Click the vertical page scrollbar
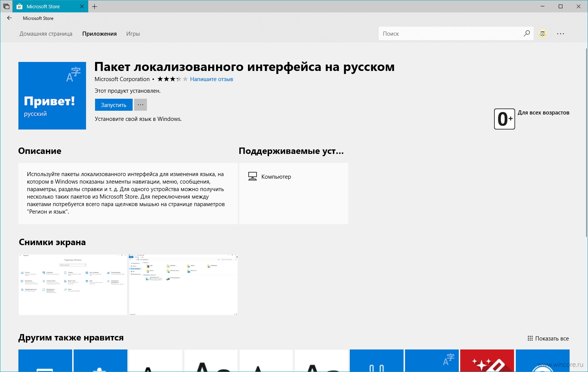Screen dimensions: 588x372 [586, 143]
